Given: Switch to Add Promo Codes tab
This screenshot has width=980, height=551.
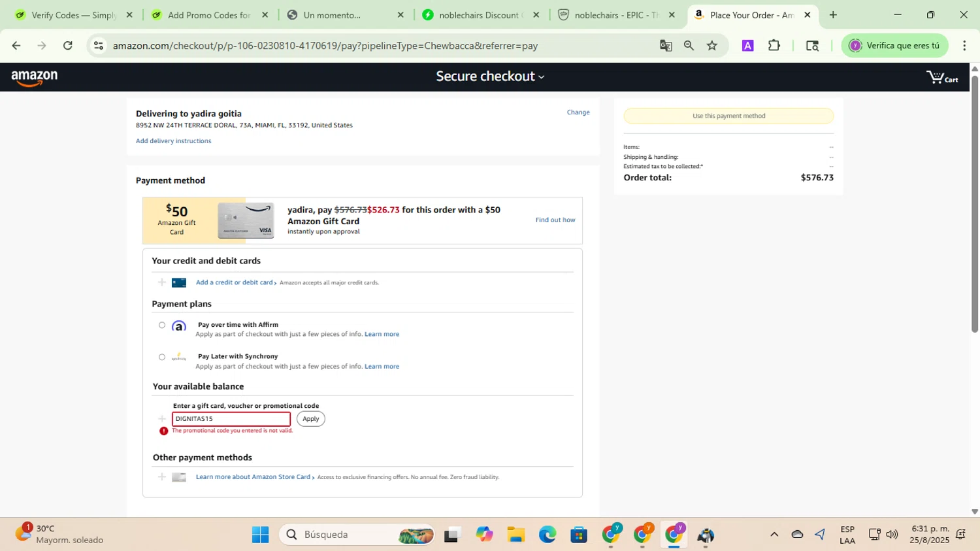Looking at the screenshot, I should [x=208, y=15].
